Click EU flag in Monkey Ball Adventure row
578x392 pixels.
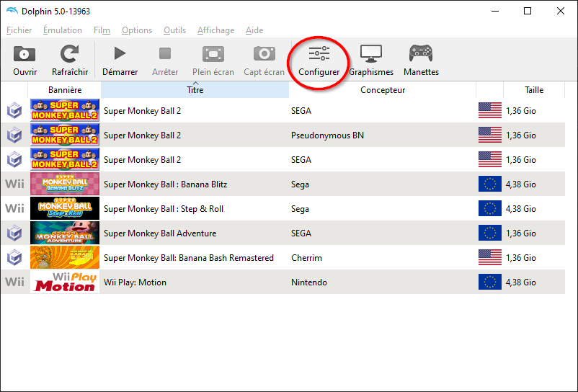[x=490, y=233]
